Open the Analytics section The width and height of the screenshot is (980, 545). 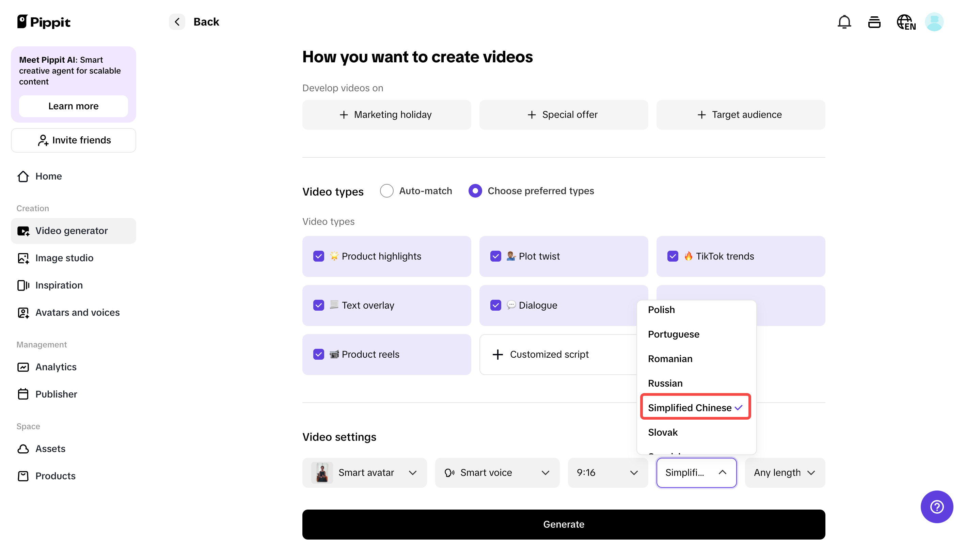(56, 367)
